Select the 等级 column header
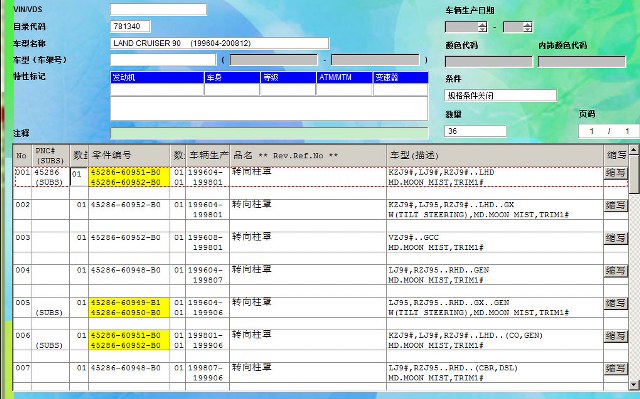The image size is (640, 399). tap(289, 78)
